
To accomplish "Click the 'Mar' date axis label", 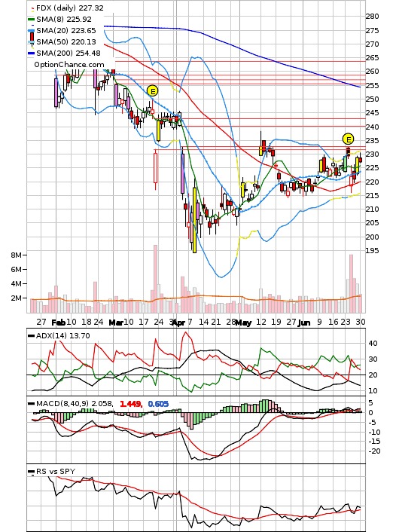I will pos(116,323).
